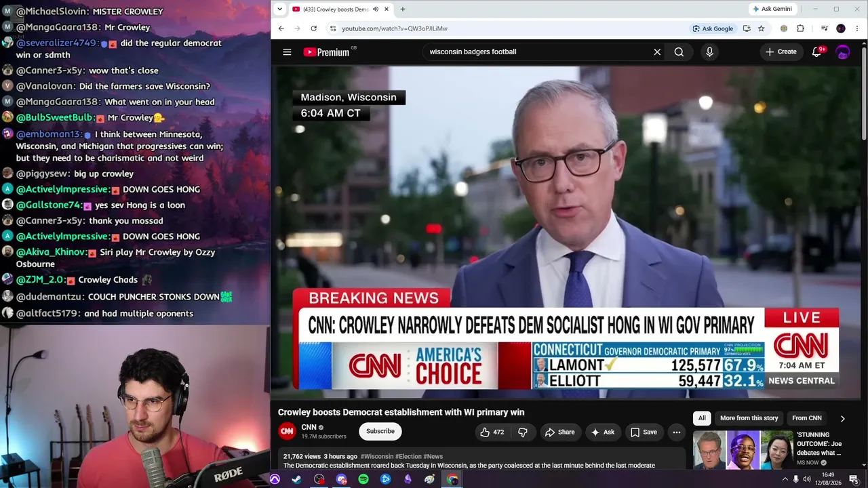
Task: Open Steam from the taskbar
Action: [x=296, y=479]
